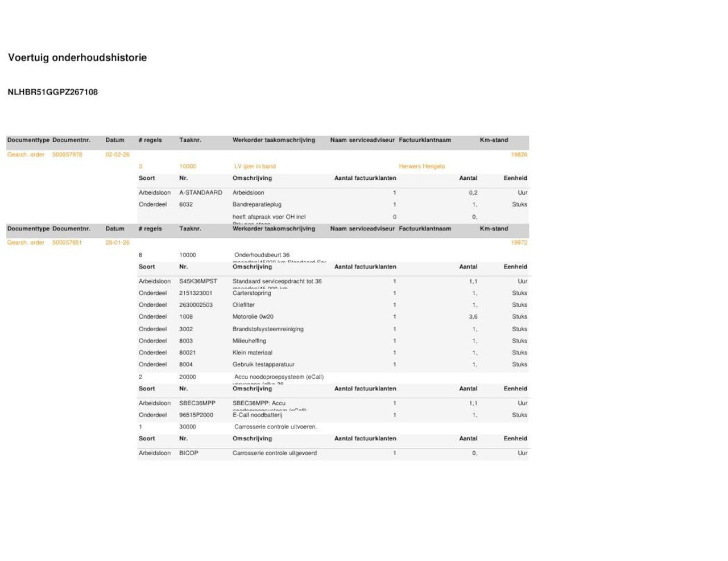Open document number 500057851 link
The height and width of the screenshot is (561, 728).
coord(67,242)
